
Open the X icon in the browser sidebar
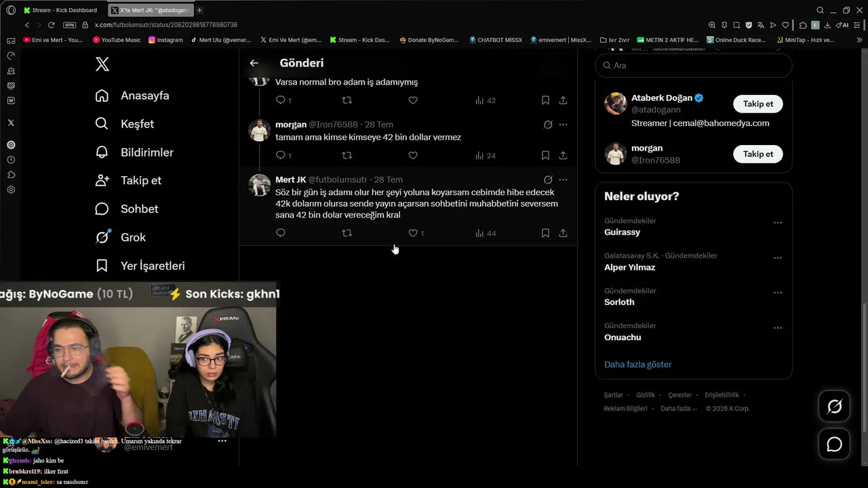point(11,123)
